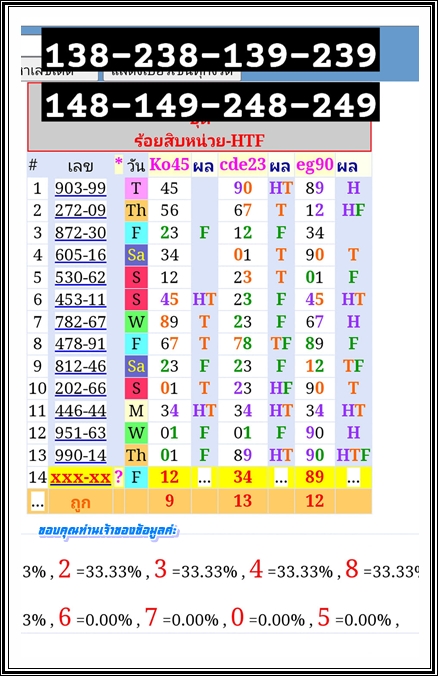Open the 446-44 number link
Viewport: 438px width, 676px height.
coord(80,410)
